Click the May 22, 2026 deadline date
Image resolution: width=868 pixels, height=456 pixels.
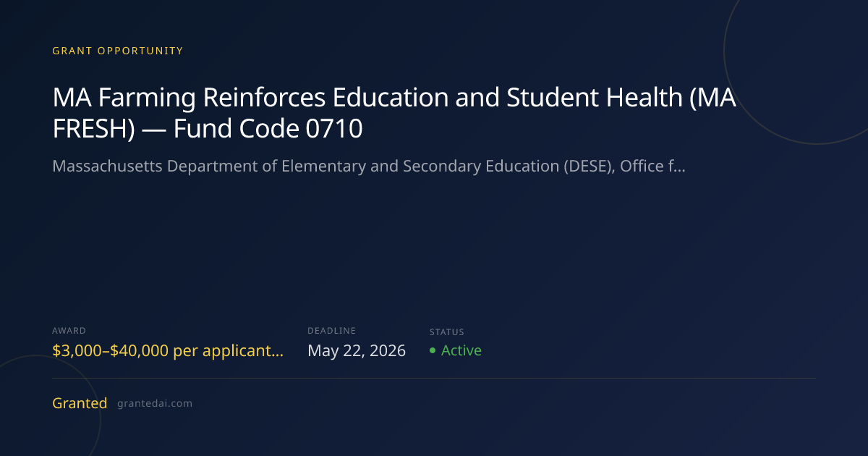click(x=357, y=351)
